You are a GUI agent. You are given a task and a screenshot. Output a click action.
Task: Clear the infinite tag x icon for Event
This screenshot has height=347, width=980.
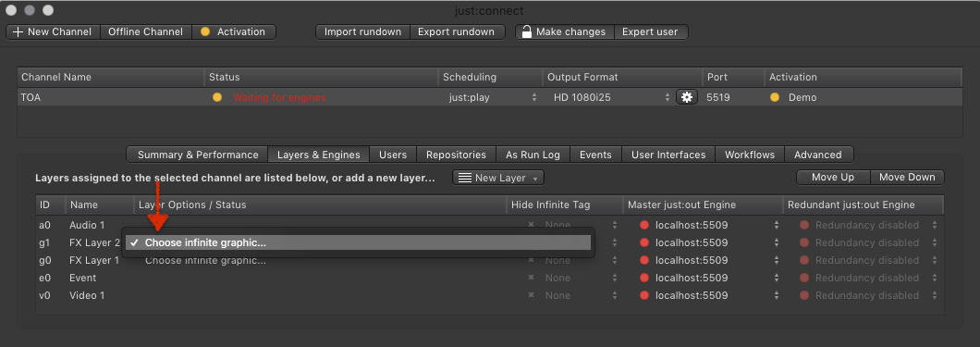click(x=531, y=278)
